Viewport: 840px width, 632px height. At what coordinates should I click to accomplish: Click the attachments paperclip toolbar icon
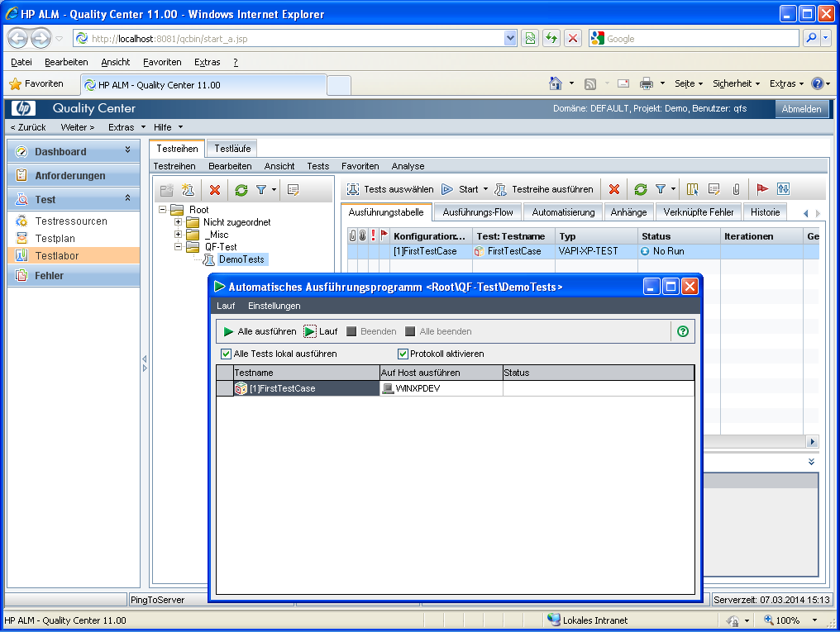click(737, 189)
